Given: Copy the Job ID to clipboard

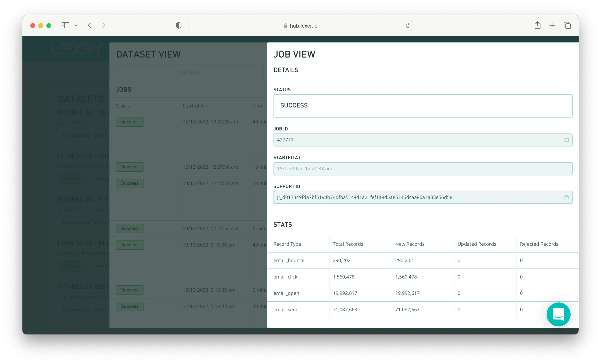Looking at the screenshot, I should (566, 140).
